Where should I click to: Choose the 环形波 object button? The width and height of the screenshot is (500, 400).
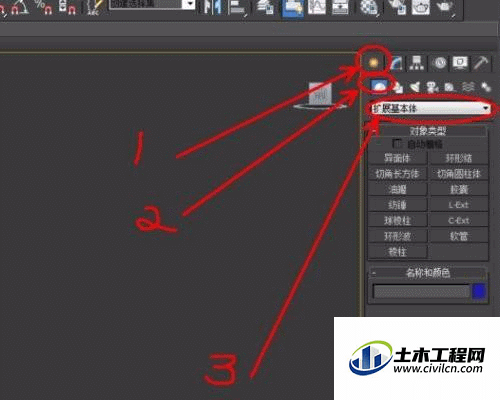coord(397,236)
